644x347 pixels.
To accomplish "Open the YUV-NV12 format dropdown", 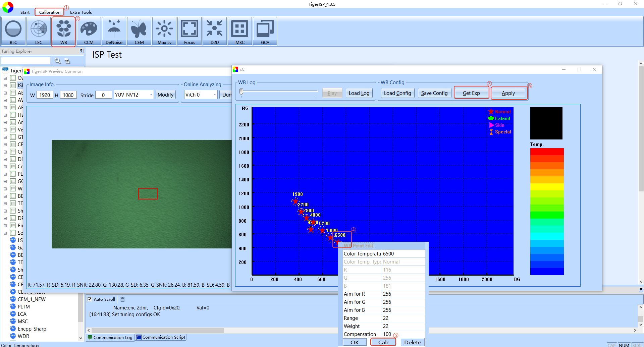I will (x=133, y=95).
